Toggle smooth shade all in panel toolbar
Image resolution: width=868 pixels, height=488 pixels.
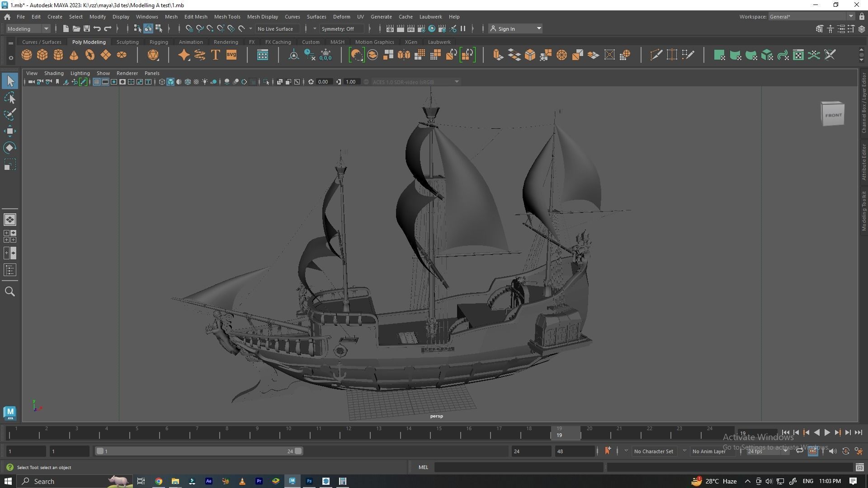pos(170,82)
